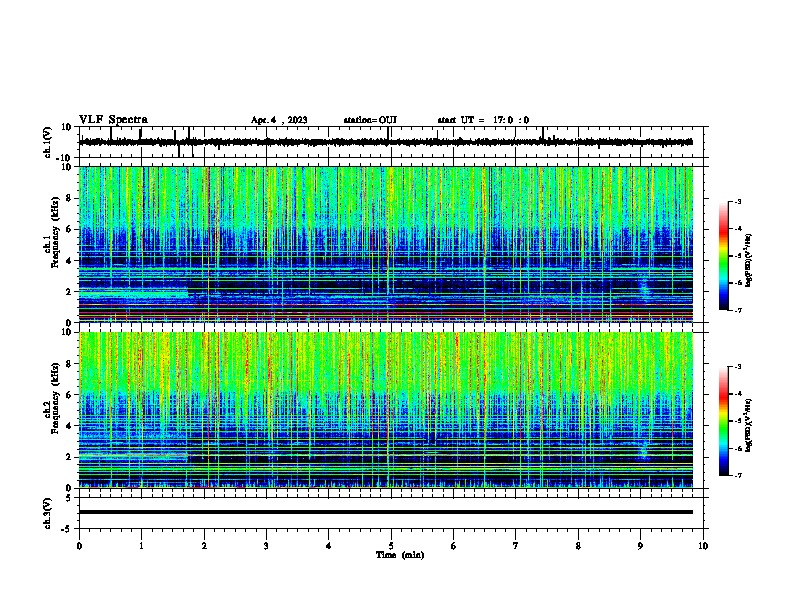Click the 6 kHz tick on ch.1 frequency axis
Viewport: 792px width, 612px height.
pos(69,229)
